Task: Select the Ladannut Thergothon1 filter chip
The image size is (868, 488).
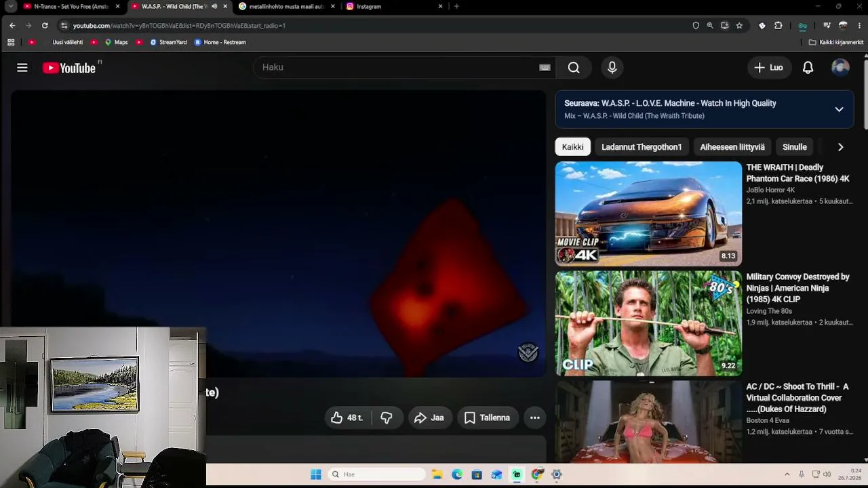Action: click(x=642, y=147)
